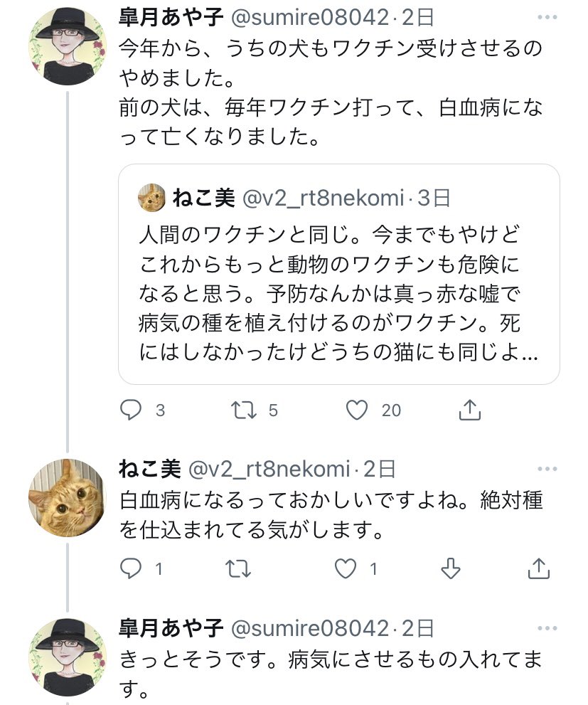The width and height of the screenshot is (588, 705).
Task: Share the first tweet by 皐月あや子
Action: pyautogui.click(x=470, y=410)
